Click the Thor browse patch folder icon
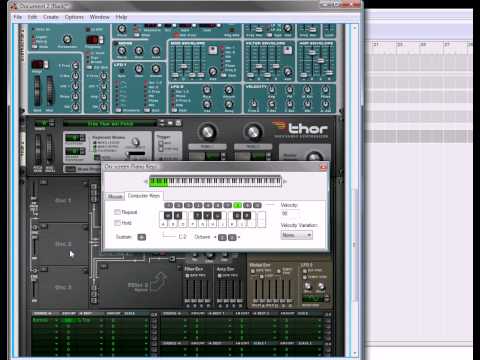This screenshot has height=360, width=480. point(170,123)
